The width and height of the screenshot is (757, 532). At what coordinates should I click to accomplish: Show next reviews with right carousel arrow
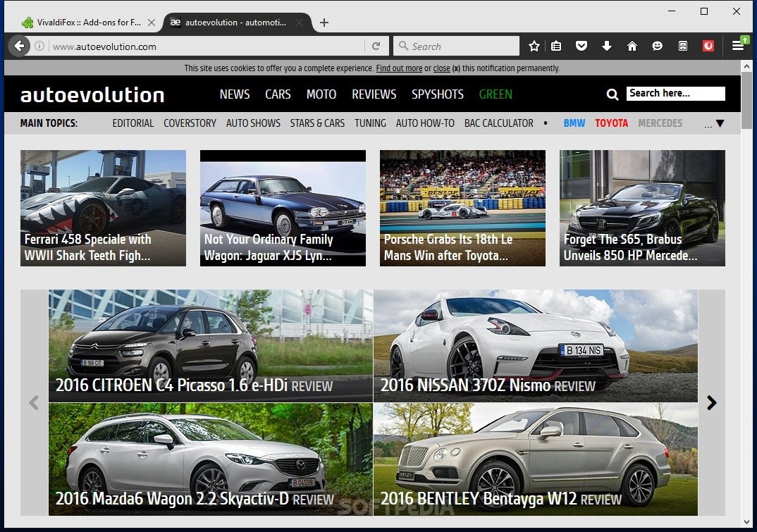tap(712, 402)
